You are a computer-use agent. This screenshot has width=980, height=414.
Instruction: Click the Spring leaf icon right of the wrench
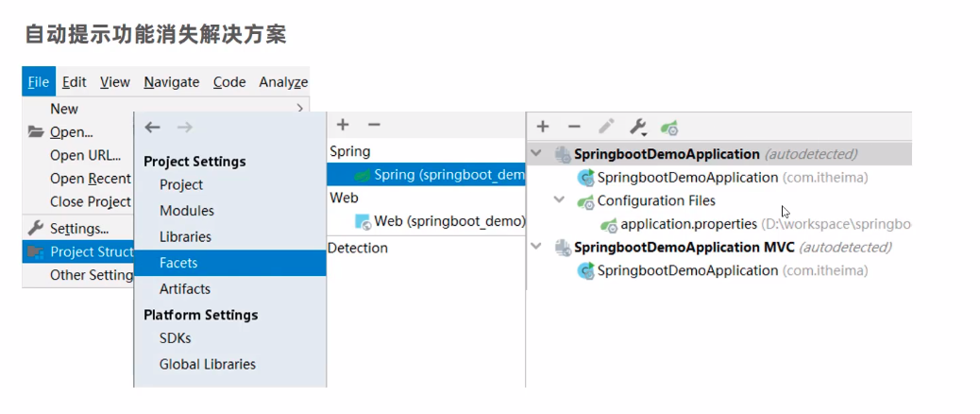point(669,127)
